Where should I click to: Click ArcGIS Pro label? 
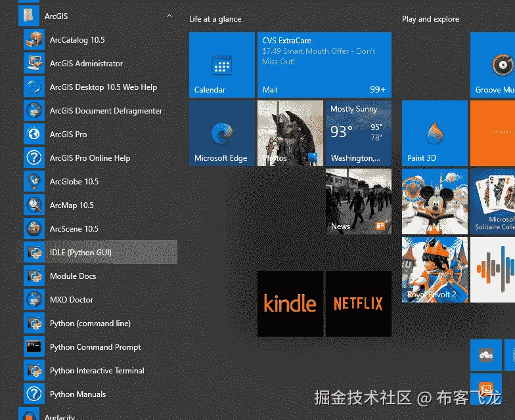(68, 135)
